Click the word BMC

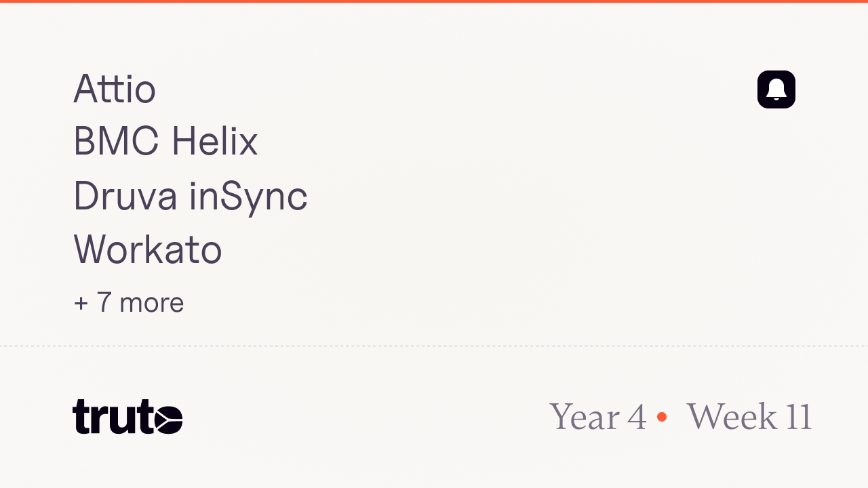(x=116, y=142)
